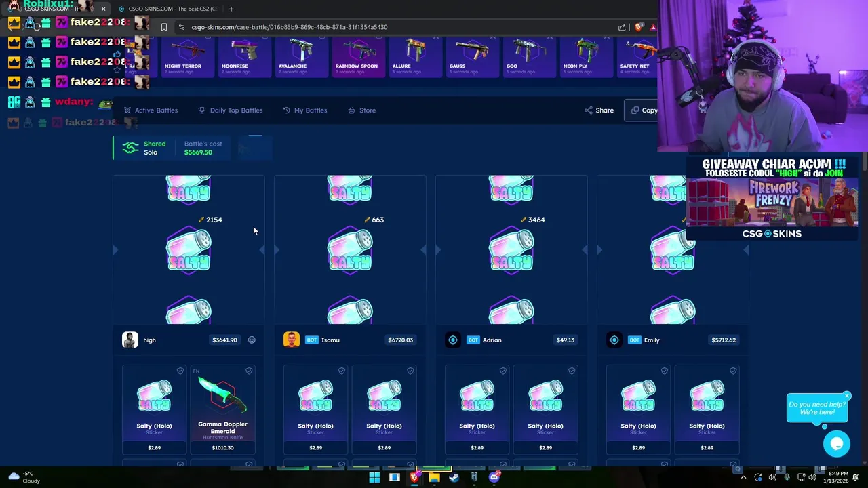868x488 pixels.
Task: Click bot Emily's target avatar icon
Action: pyautogui.click(x=614, y=340)
